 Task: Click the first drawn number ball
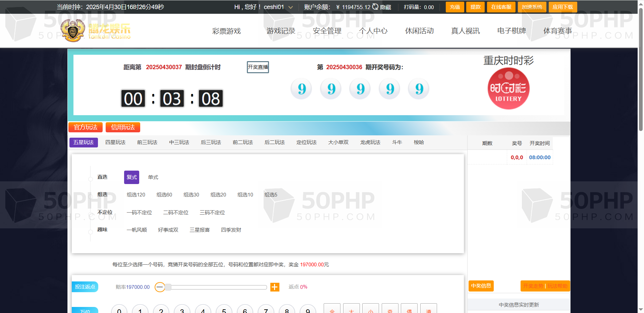[301, 89]
